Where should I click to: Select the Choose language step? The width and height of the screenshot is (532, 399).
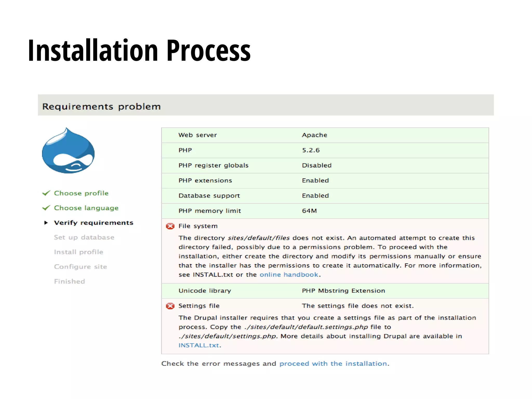click(x=86, y=208)
